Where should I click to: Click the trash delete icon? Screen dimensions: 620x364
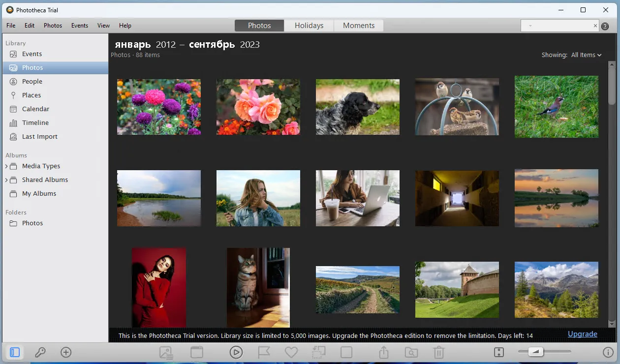point(439,352)
